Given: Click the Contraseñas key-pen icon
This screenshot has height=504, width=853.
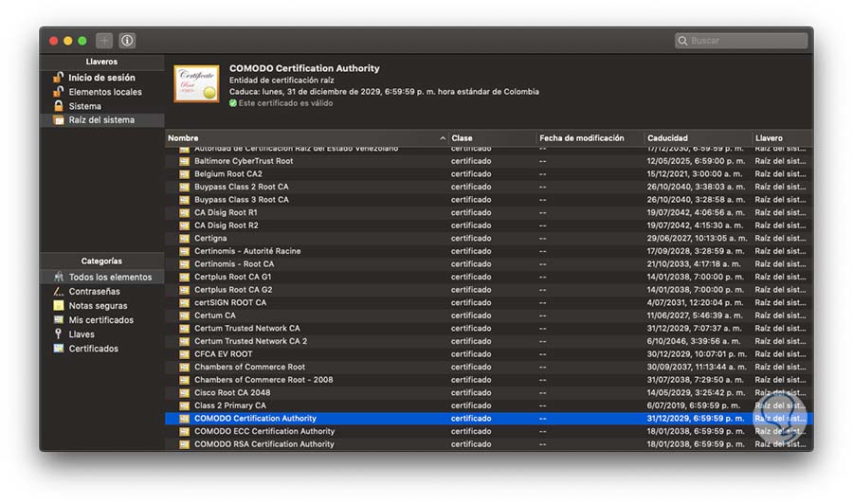Looking at the screenshot, I should tap(58, 291).
